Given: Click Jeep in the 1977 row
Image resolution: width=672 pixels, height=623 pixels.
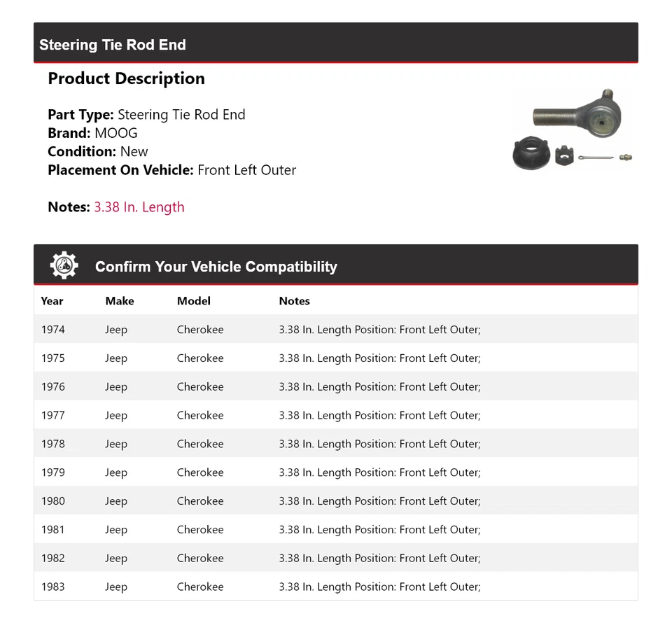Looking at the screenshot, I should click(116, 416).
